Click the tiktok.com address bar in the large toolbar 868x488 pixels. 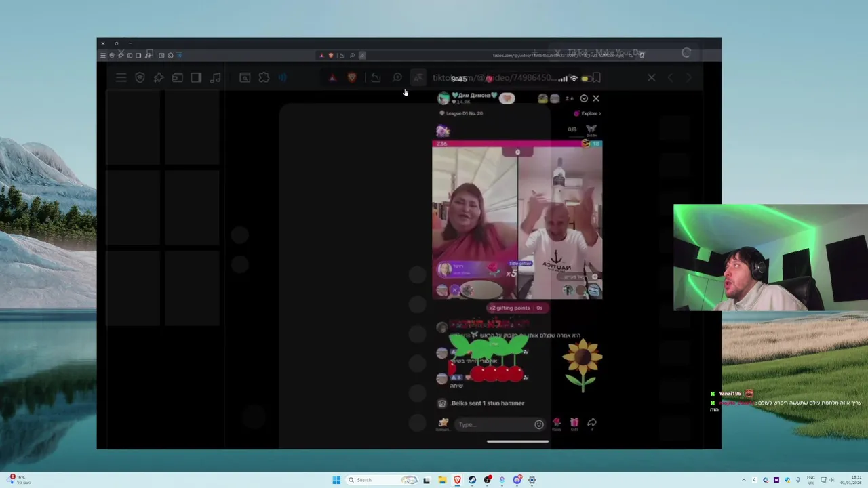pos(494,78)
